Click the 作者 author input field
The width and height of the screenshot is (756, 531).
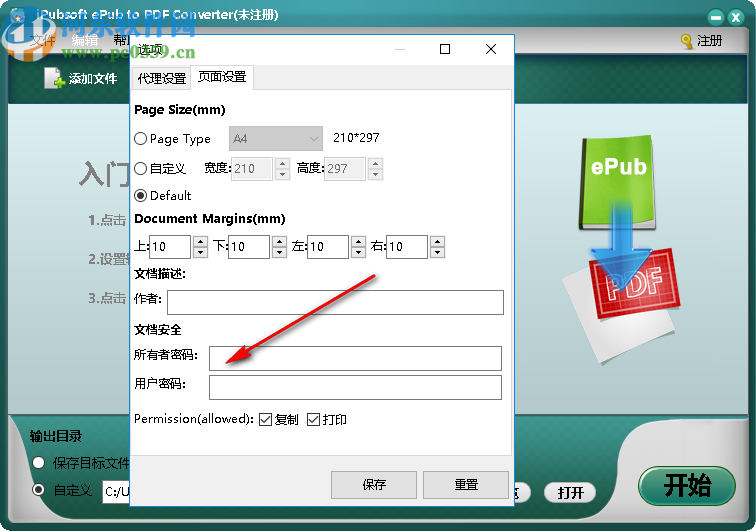(336, 302)
